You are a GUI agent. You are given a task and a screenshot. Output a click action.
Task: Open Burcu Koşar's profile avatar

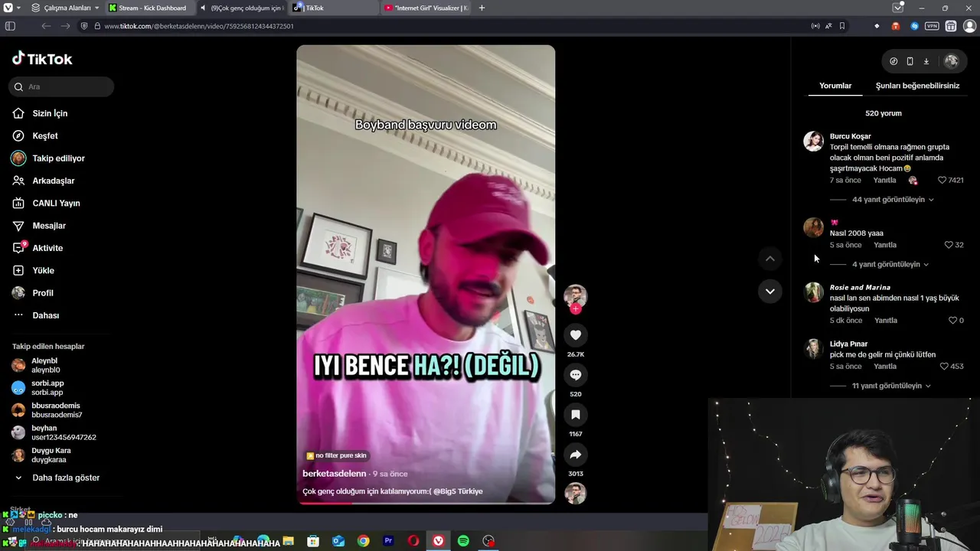(x=813, y=141)
